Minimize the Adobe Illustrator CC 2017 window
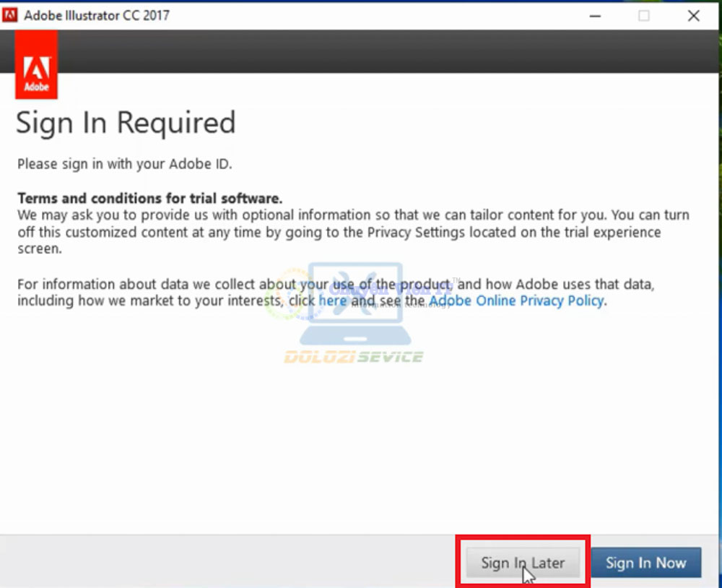The width and height of the screenshot is (722, 588). (593, 15)
